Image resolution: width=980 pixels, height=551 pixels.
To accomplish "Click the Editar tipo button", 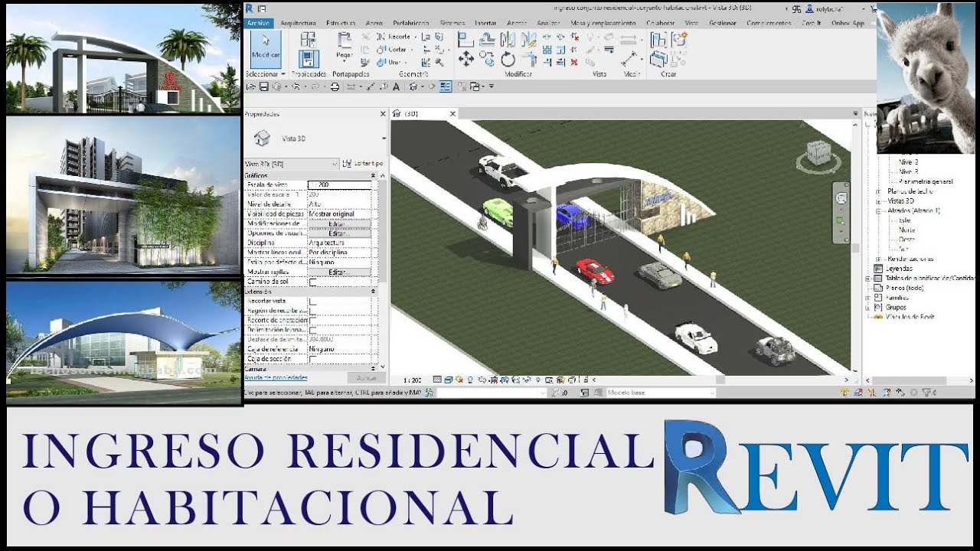I will pos(363,164).
